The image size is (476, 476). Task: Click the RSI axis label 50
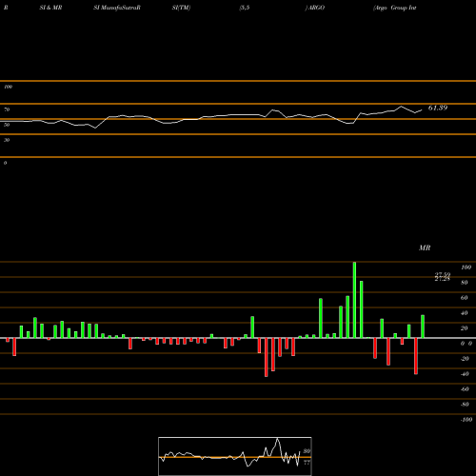(7, 125)
